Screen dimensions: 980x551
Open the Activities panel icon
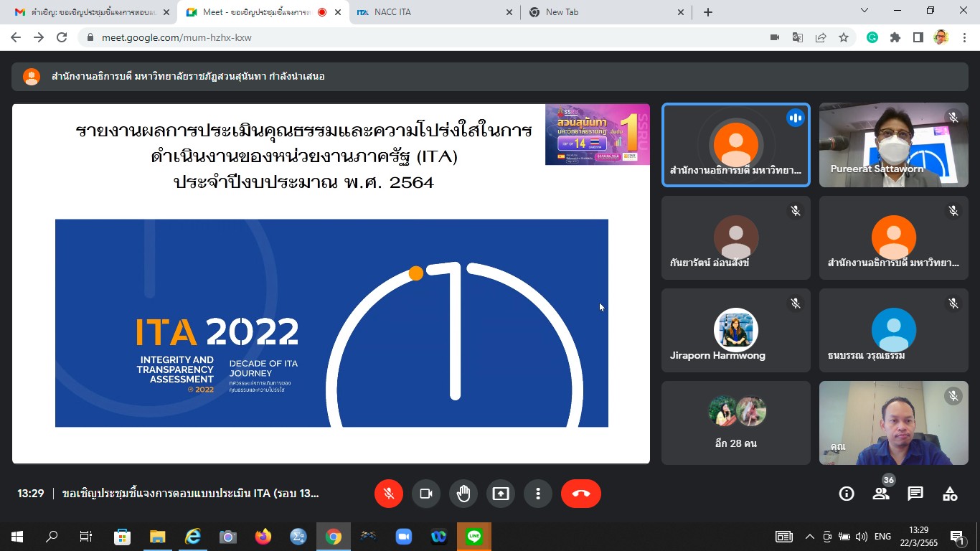[950, 494]
